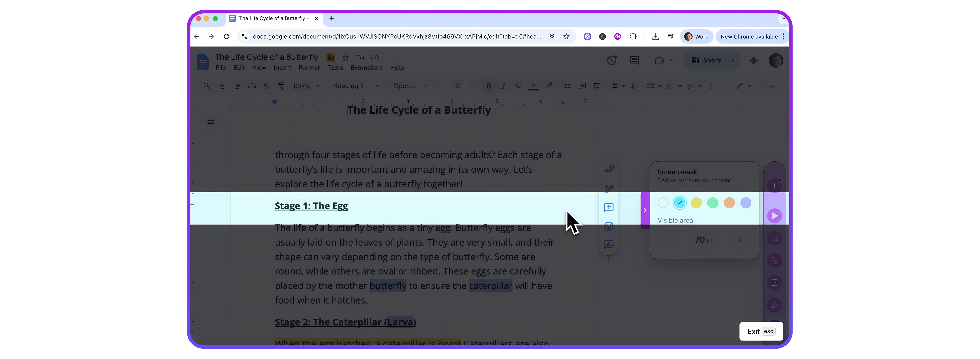Select the green screen mask color

713,203
